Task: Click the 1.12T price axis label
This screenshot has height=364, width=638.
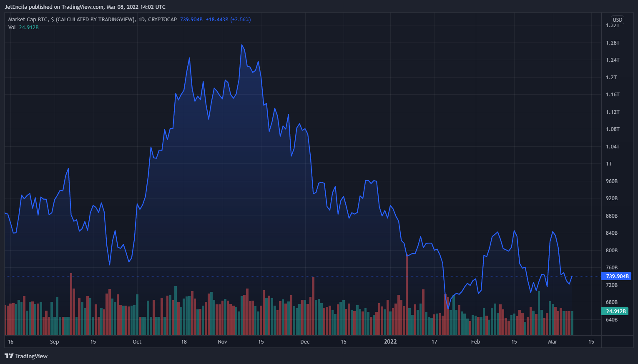Action: 613,112
